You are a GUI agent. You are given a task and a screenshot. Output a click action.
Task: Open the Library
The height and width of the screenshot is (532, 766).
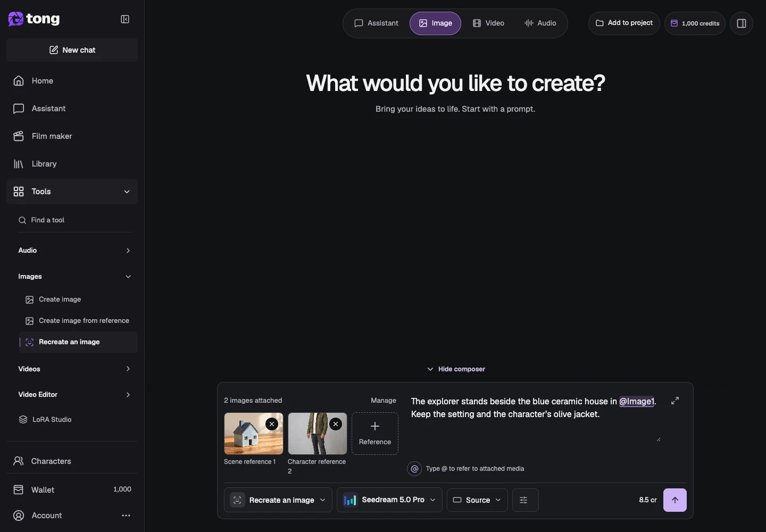72,164
